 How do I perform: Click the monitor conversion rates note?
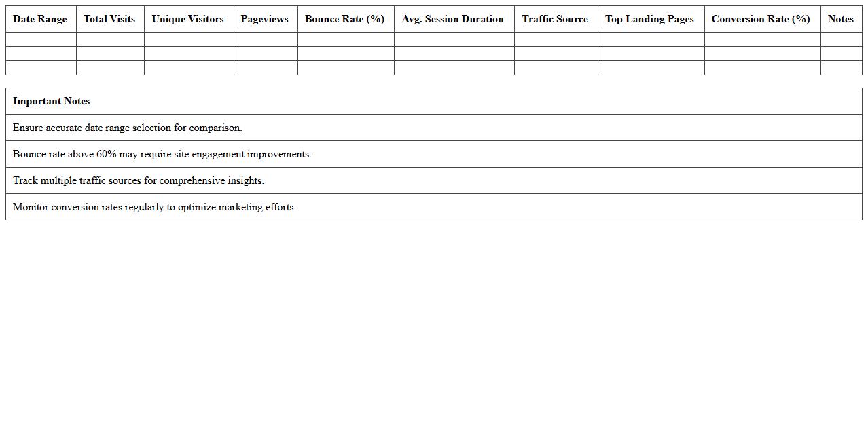154,207
